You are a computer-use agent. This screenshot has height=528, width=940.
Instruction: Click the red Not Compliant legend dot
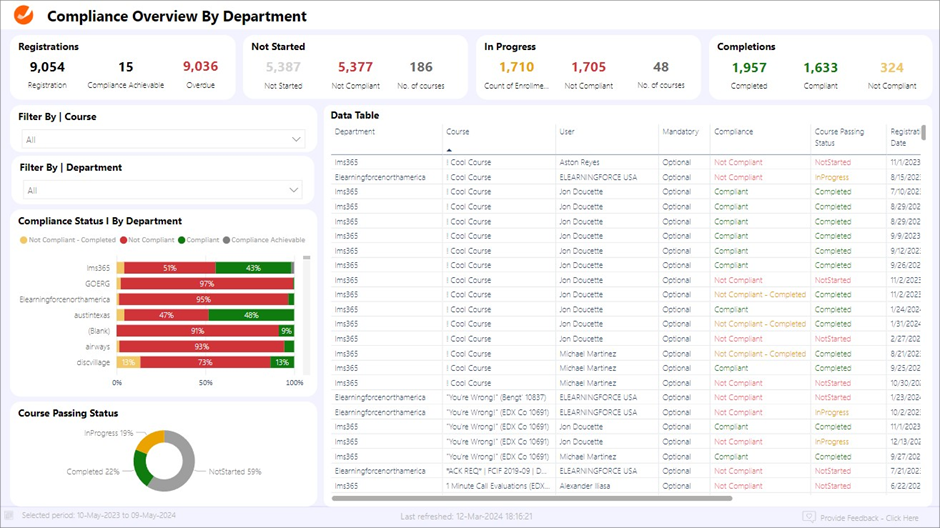point(124,240)
